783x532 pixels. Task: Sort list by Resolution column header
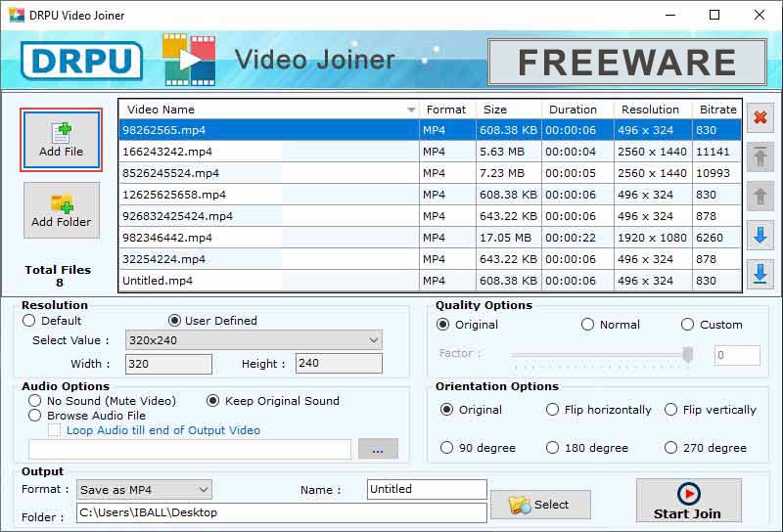point(653,110)
